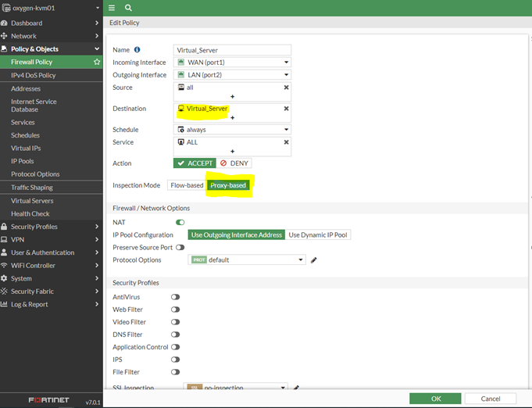Image resolution: width=532 pixels, height=408 pixels.
Task: Remove Virtual_Server from Destination
Action: (x=287, y=109)
